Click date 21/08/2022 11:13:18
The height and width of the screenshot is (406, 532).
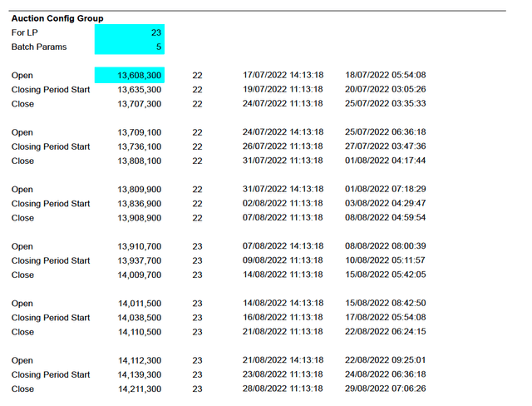(x=283, y=332)
